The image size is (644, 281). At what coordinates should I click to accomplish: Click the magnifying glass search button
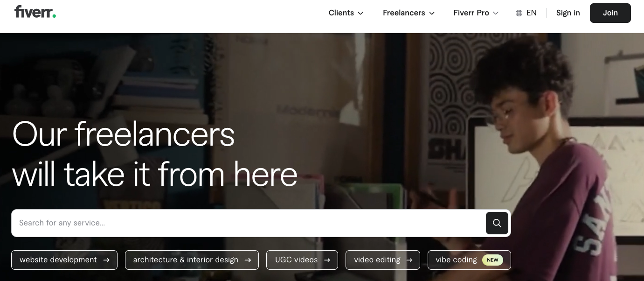click(x=497, y=223)
